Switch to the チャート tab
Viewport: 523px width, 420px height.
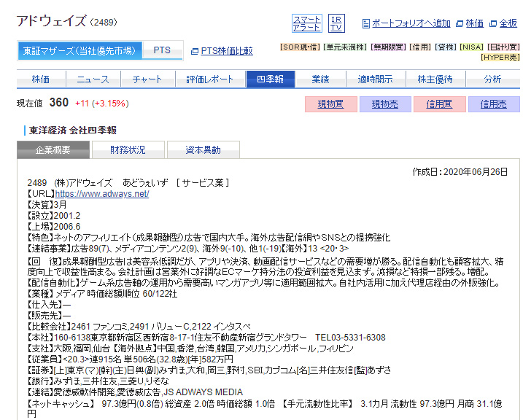tap(147, 79)
